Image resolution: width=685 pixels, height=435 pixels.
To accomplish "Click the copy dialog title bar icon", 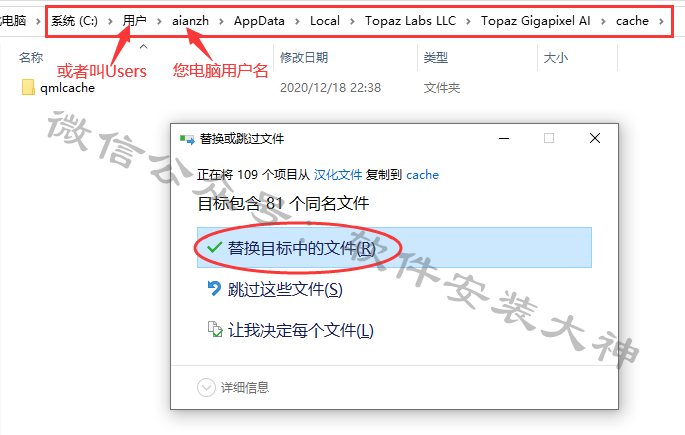I will (x=187, y=139).
